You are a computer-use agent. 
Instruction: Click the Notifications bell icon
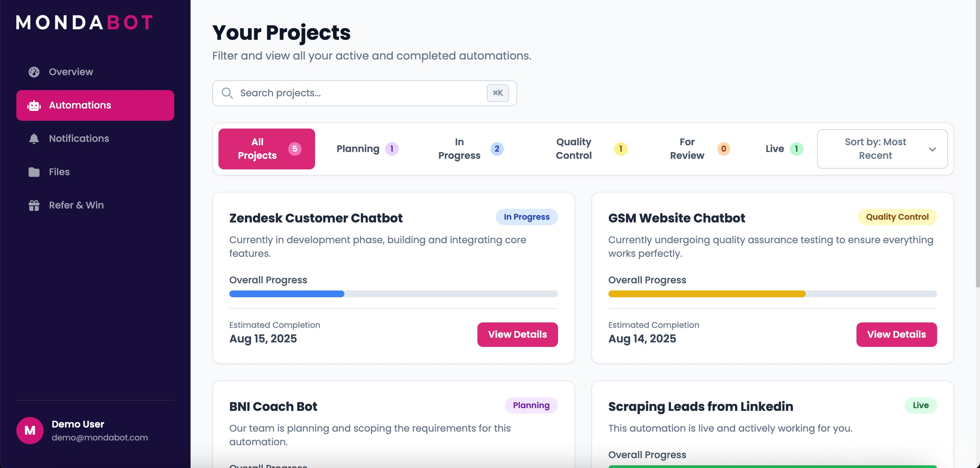click(x=34, y=138)
